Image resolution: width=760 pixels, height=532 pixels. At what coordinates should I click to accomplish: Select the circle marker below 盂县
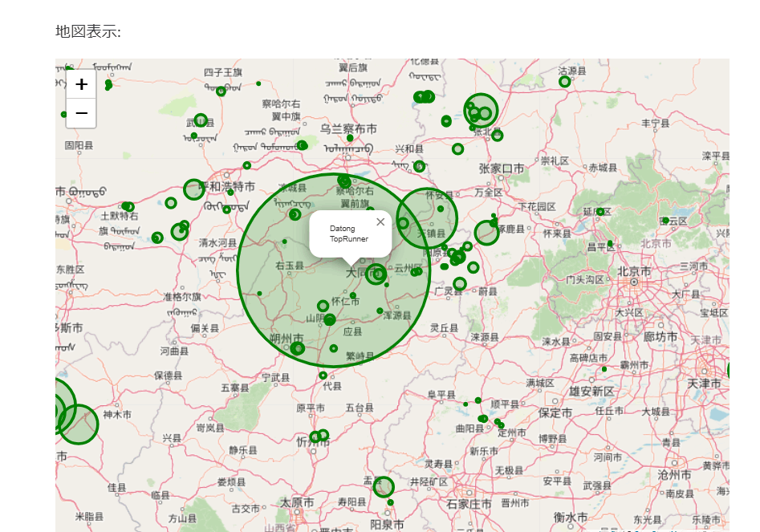pyautogui.click(x=384, y=487)
